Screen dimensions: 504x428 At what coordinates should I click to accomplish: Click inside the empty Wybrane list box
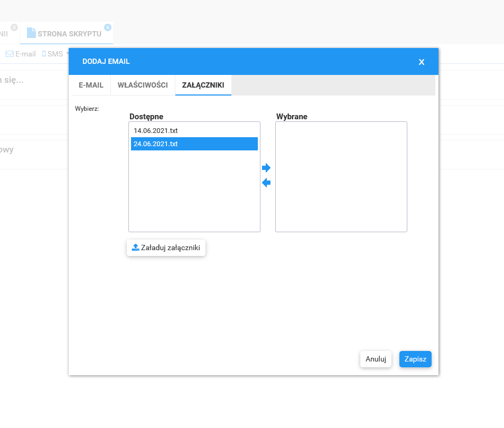click(x=341, y=177)
